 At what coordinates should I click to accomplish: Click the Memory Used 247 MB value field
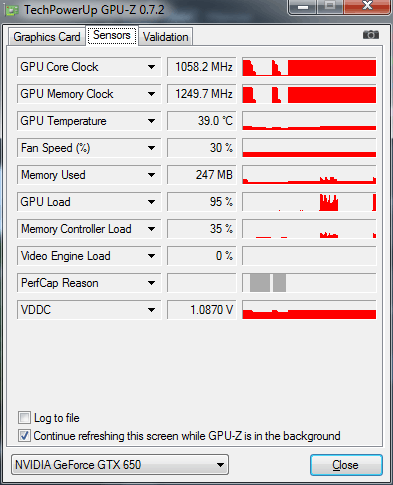pyautogui.click(x=202, y=175)
